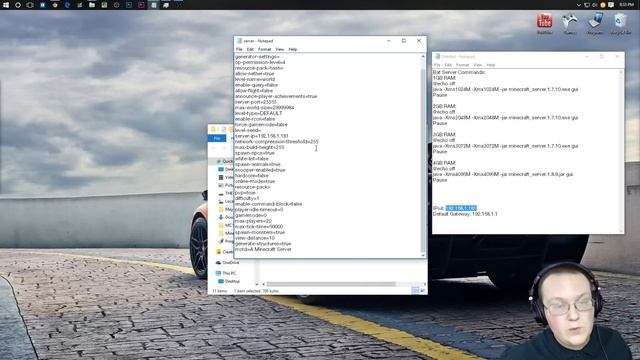Image resolution: width=640 pixels, height=360 pixels.
Task: Click the line motd=A Minecraft Server
Action: [x=263, y=249]
